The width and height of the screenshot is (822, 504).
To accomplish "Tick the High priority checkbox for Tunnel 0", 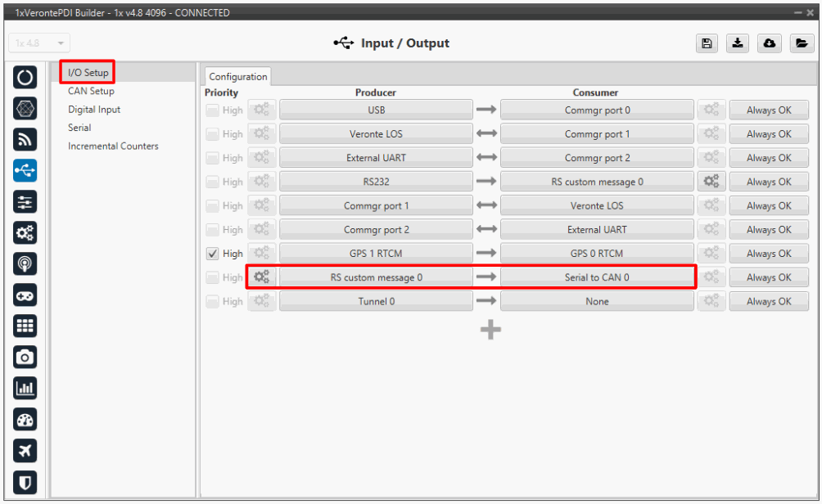I will (213, 302).
